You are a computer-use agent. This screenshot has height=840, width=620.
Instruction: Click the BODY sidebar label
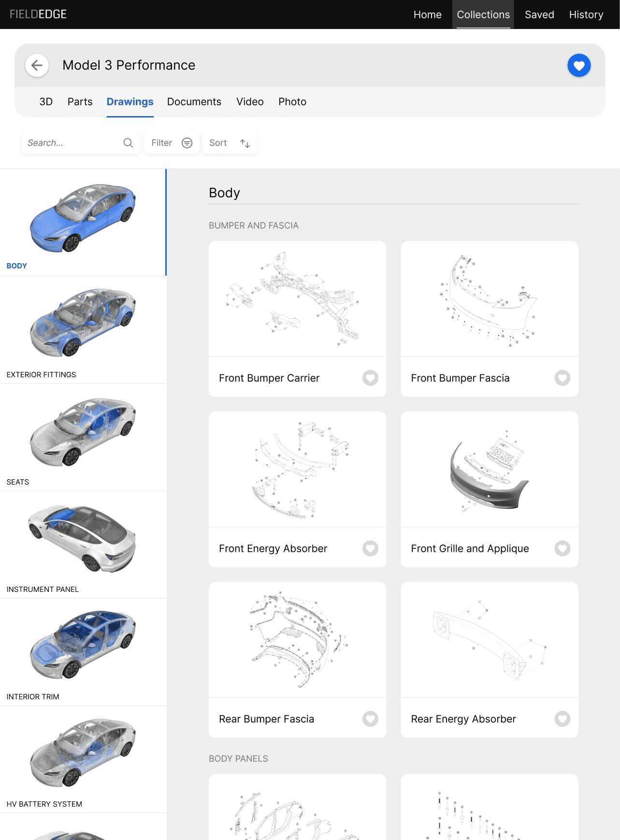click(x=17, y=266)
